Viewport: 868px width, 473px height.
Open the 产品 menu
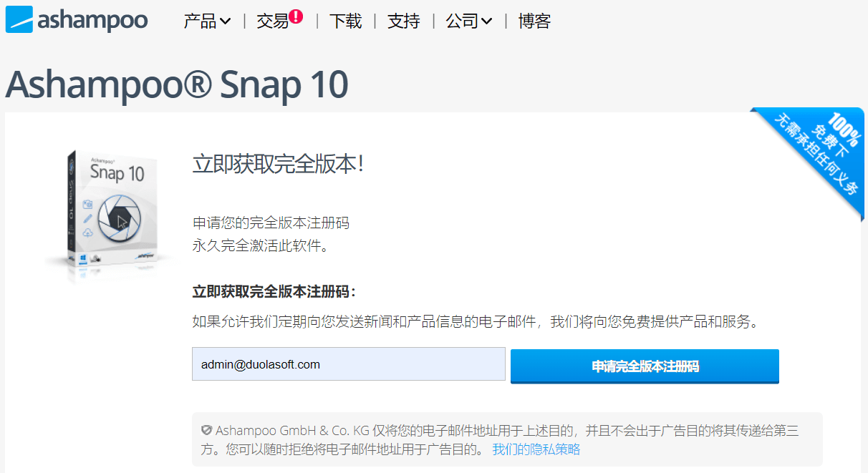tap(200, 21)
